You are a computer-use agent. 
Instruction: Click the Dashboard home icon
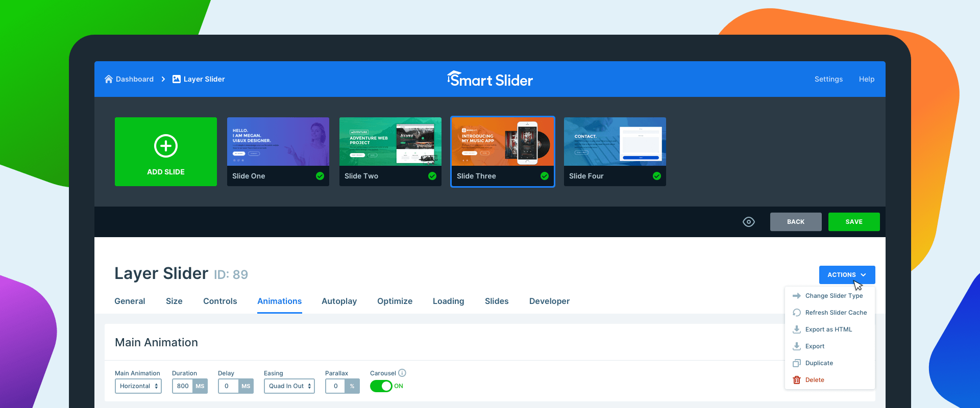coord(108,79)
